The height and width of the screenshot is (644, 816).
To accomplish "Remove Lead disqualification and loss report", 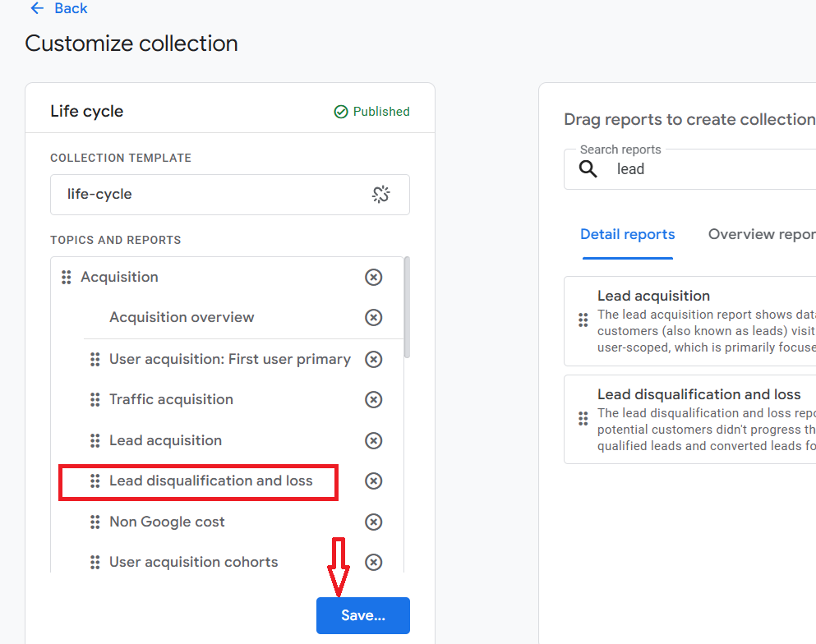I will [x=374, y=481].
